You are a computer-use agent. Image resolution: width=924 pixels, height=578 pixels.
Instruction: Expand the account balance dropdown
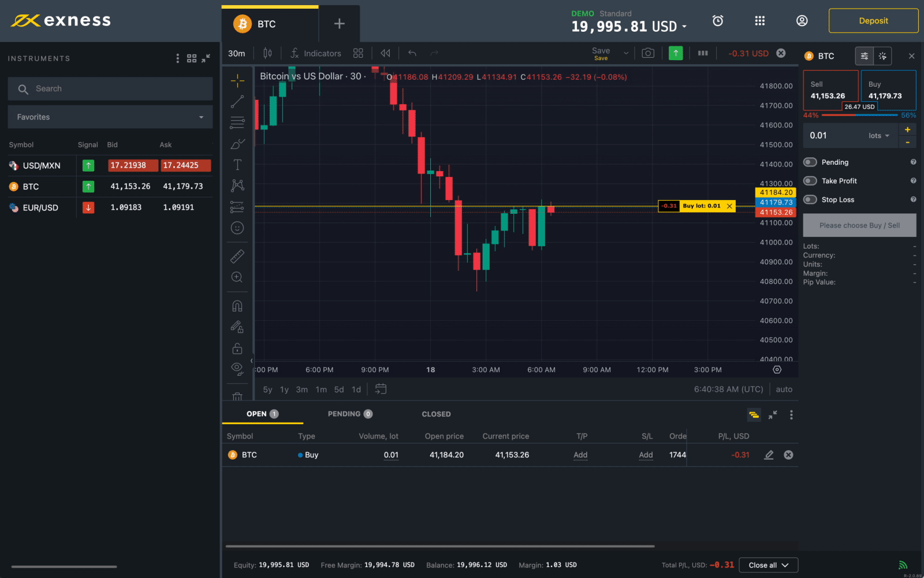click(684, 27)
